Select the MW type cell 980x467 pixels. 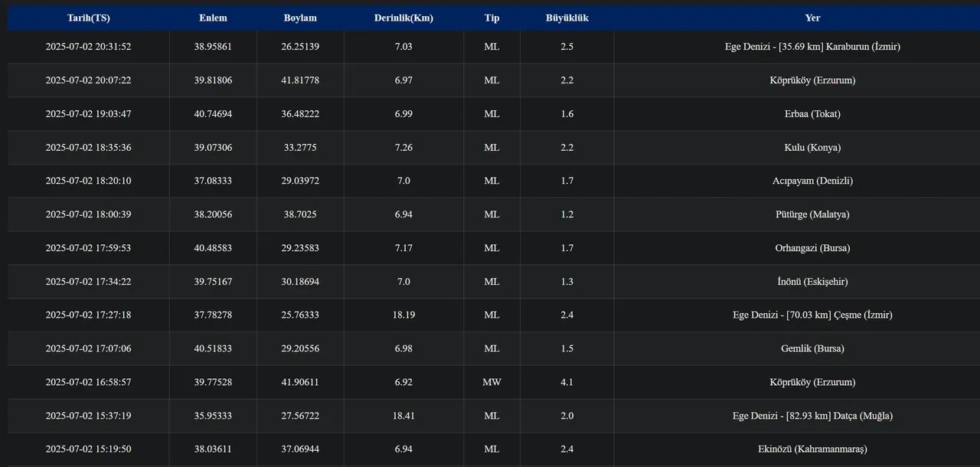point(492,382)
